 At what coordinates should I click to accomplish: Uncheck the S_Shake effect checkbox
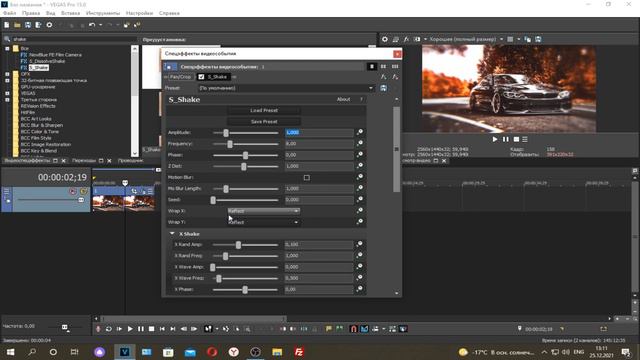tap(201, 77)
